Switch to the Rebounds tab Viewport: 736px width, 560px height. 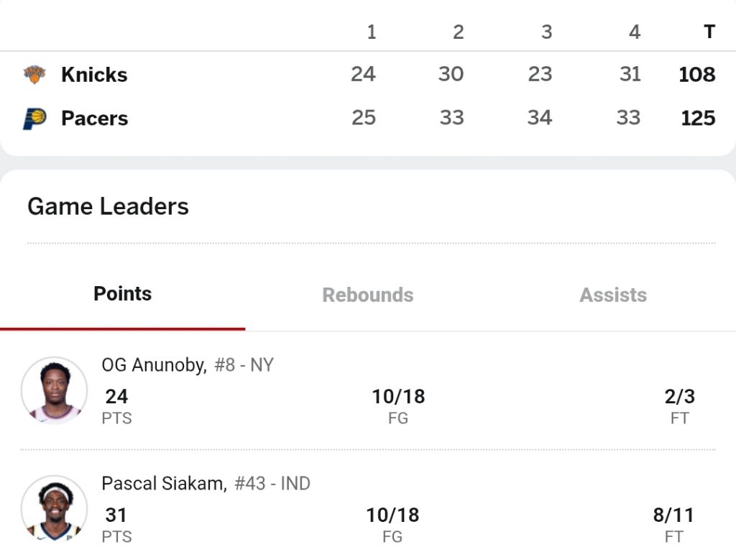[x=367, y=295]
